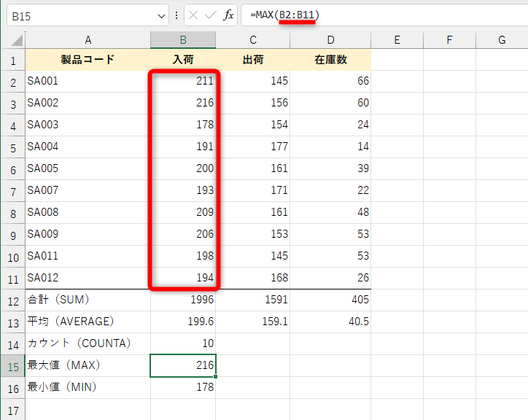The height and width of the screenshot is (420, 528).
Task: Select the COUNTA result 10 cell
Action: [x=183, y=343]
